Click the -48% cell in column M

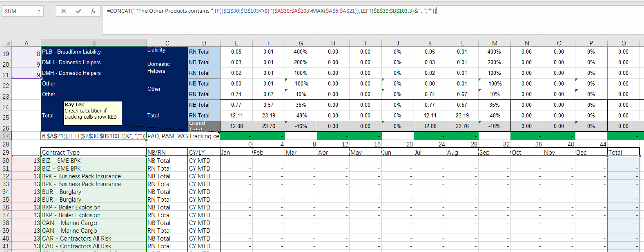coord(495,116)
